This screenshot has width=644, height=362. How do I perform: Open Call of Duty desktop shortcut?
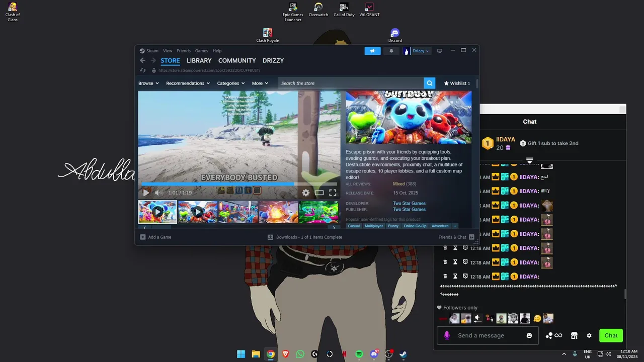click(x=344, y=10)
